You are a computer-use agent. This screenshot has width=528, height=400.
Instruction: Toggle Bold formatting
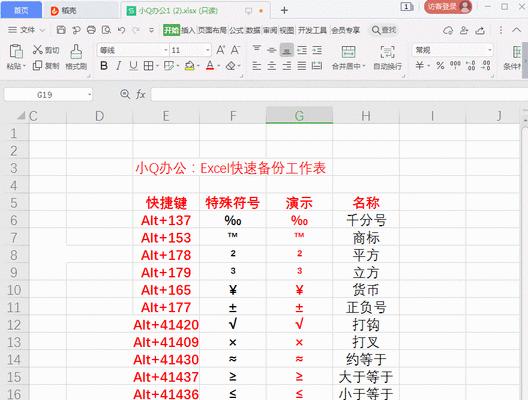(x=104, y=66)
